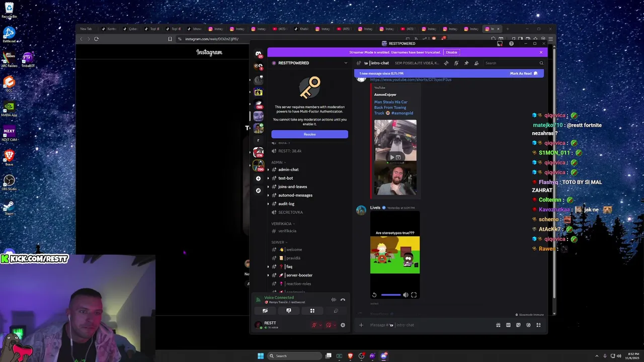This screenshot has height=362, width=644.
Task: Play the tow truck YouTube short
Action: point(392,157)
